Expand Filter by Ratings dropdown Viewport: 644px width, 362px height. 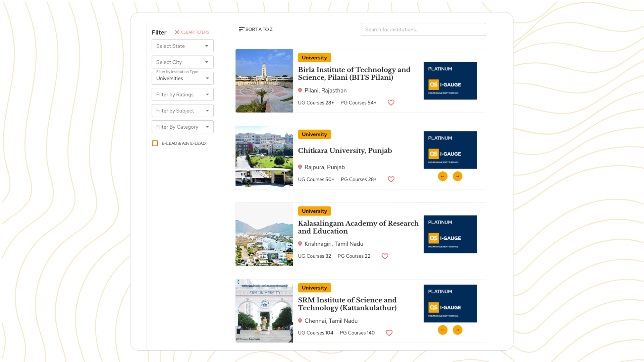[x=182, y=95]
